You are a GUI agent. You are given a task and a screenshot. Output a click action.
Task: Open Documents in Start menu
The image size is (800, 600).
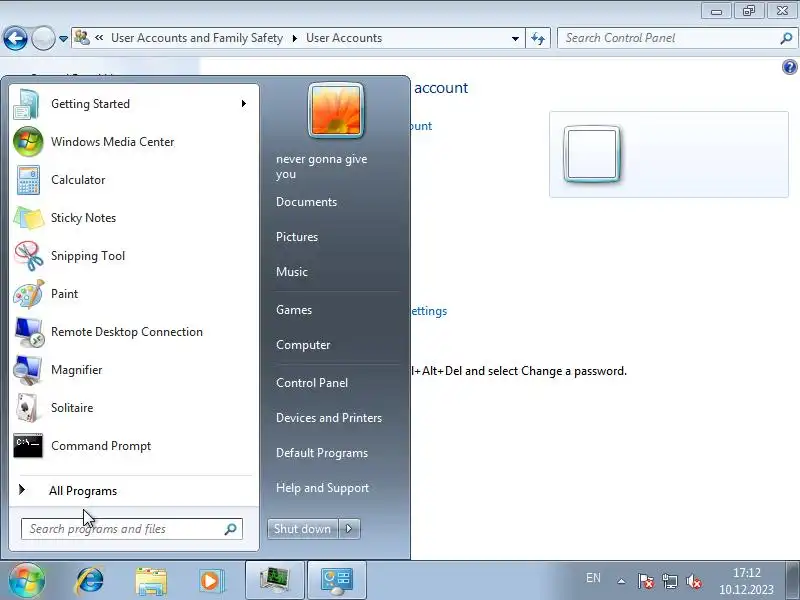[x=306, y=202]
